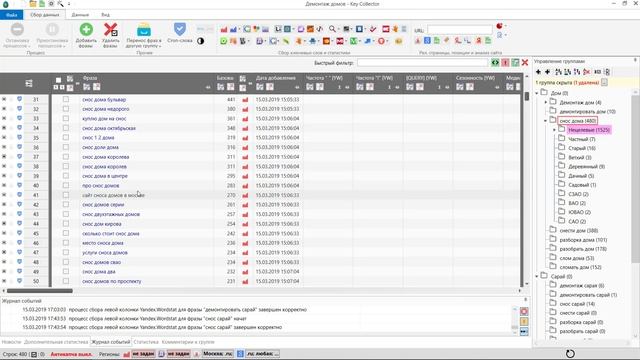This screenshot has height=360, width=640.
Task: Collapse the 'Сарай (0)' group node
Action: pos(537,276)
